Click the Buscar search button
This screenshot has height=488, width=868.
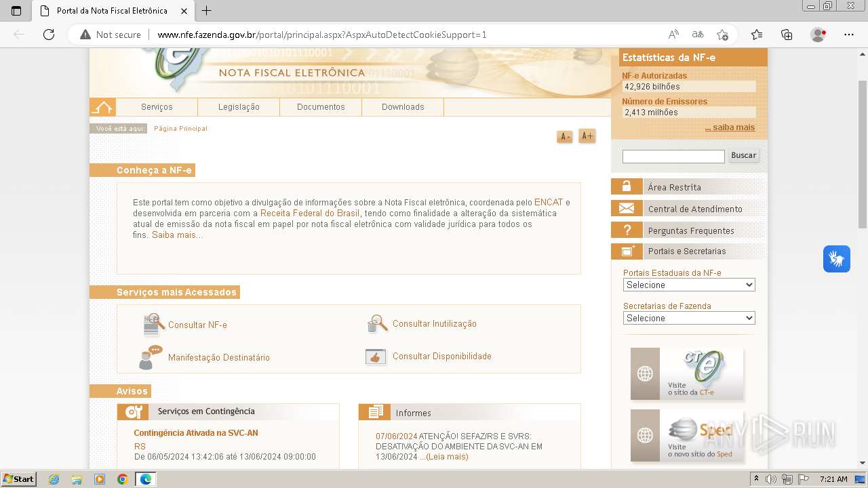743,156
